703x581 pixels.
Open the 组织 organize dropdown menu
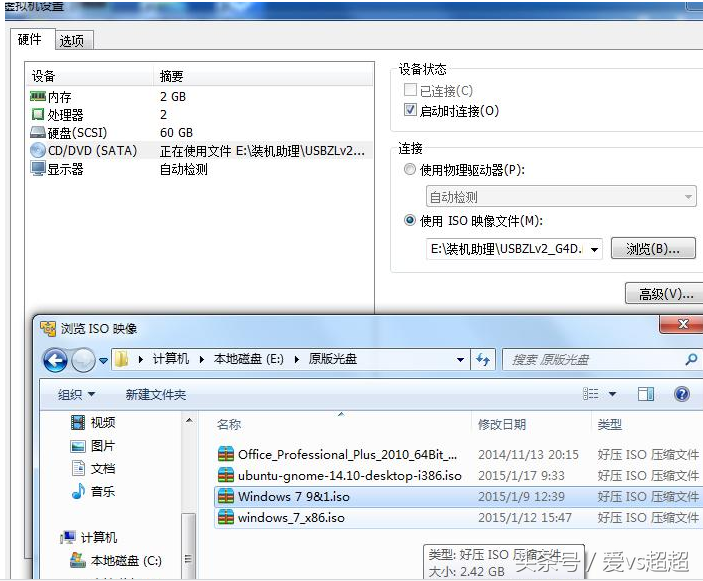pyautogui.click(x=76, y=395)
